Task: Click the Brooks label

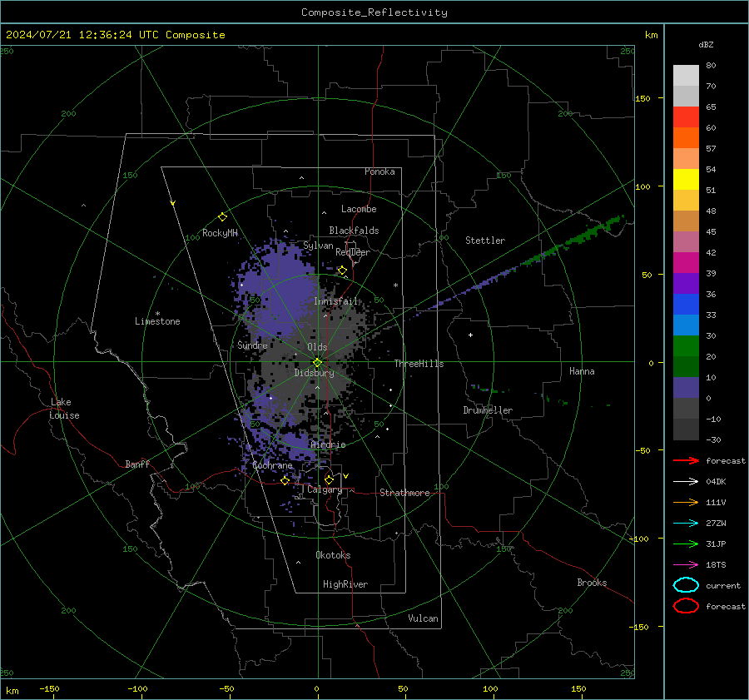Action: coord(592,583)
